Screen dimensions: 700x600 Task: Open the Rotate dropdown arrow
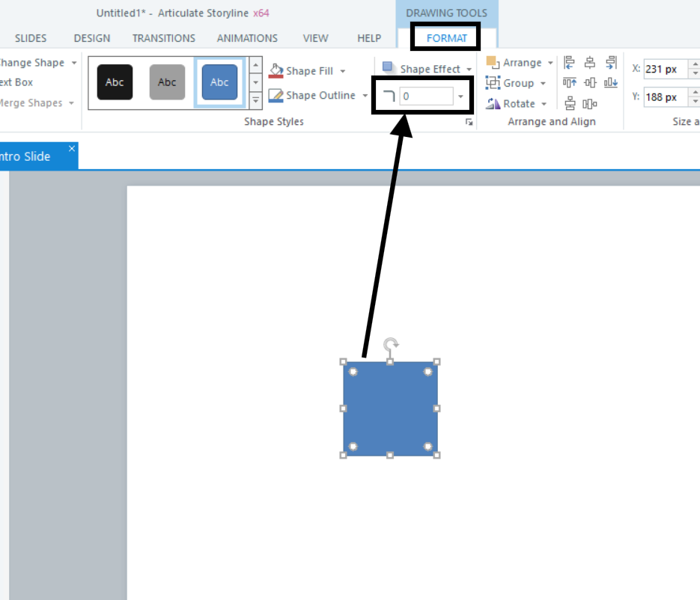coord(544,104)
